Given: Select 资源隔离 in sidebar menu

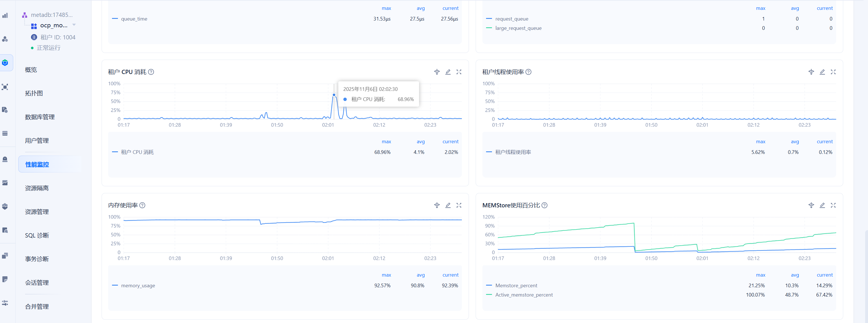Looking at the screenshot, I should pyautogui.click(x=37, y=188).
